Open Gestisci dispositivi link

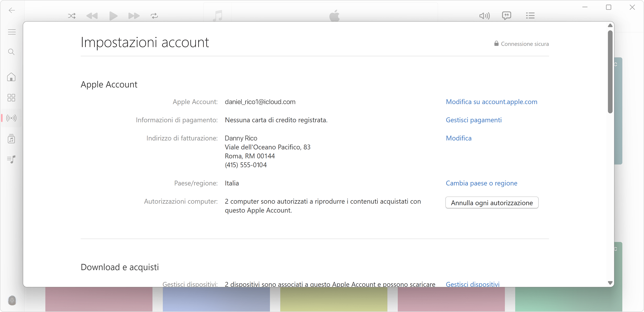(473, 284)
